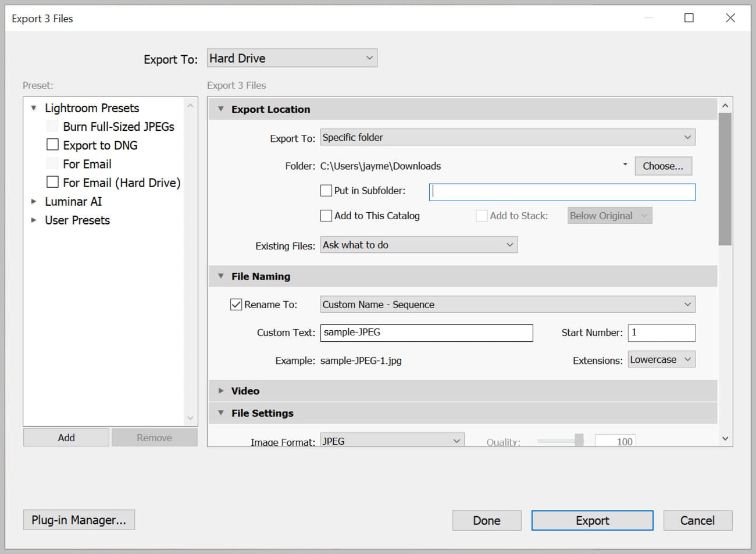
Task: Enable the Export to DNG preset checkbox
Action: pos(52,144)
